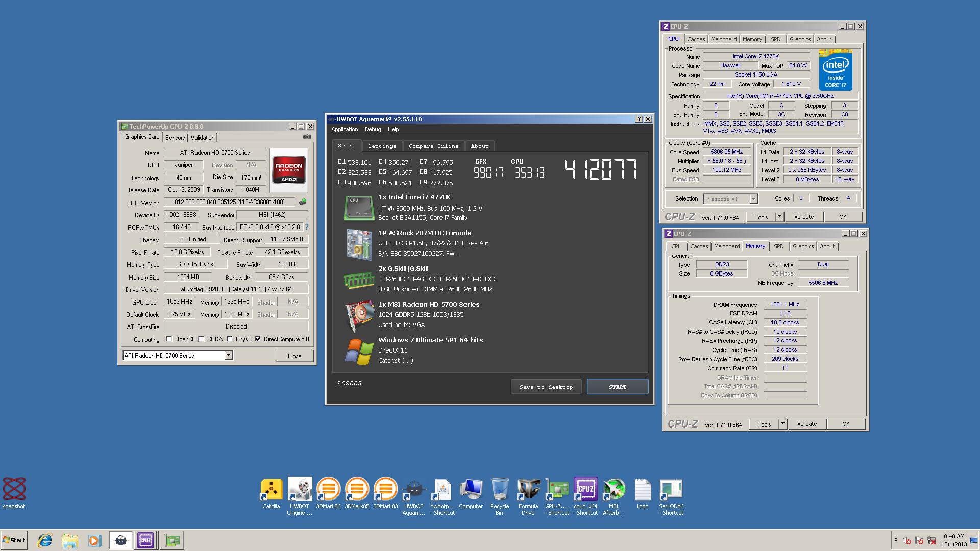The image size is (980, 551).
Task: Open HWBOT Aquamark desktop shortcut
Action: (x=414, y=496)
